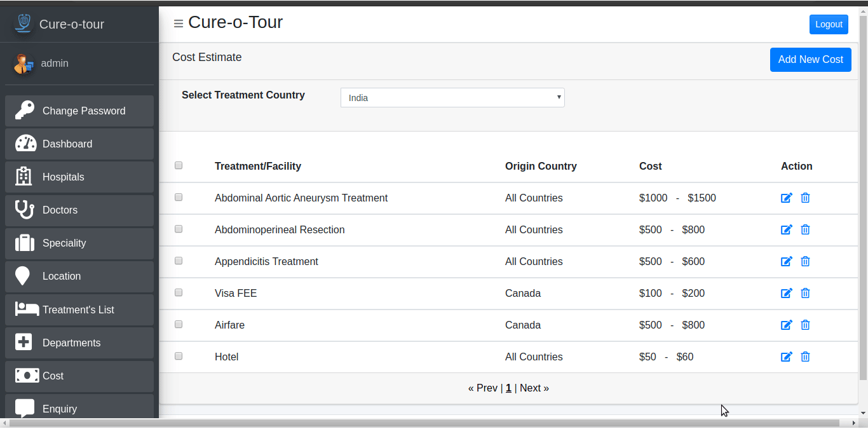The image size is (868, 429).
Task: Click the Logout button
Action: 829,24
